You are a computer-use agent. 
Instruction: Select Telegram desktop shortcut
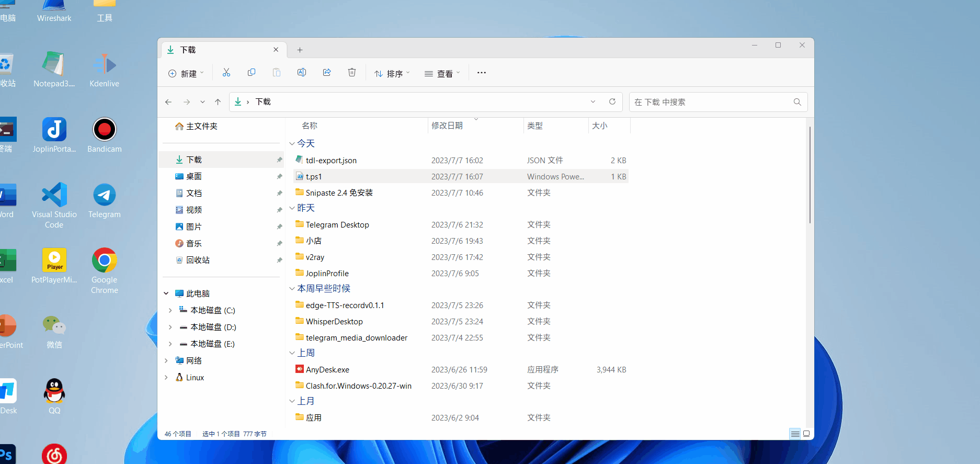(x=105, y=200)
